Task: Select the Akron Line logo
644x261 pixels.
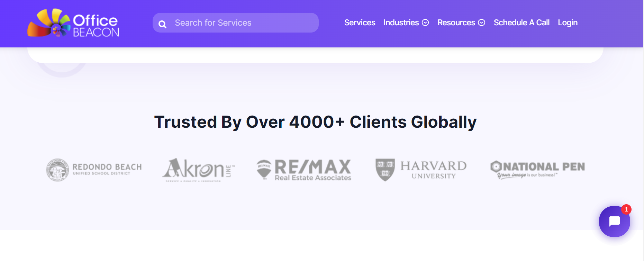Action: [x=199, y=170]
